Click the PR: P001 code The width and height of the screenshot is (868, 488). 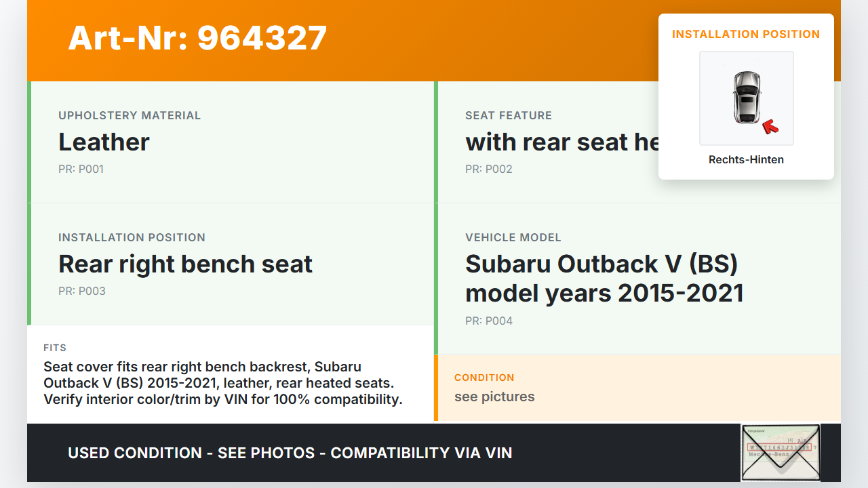coord(81,169)
